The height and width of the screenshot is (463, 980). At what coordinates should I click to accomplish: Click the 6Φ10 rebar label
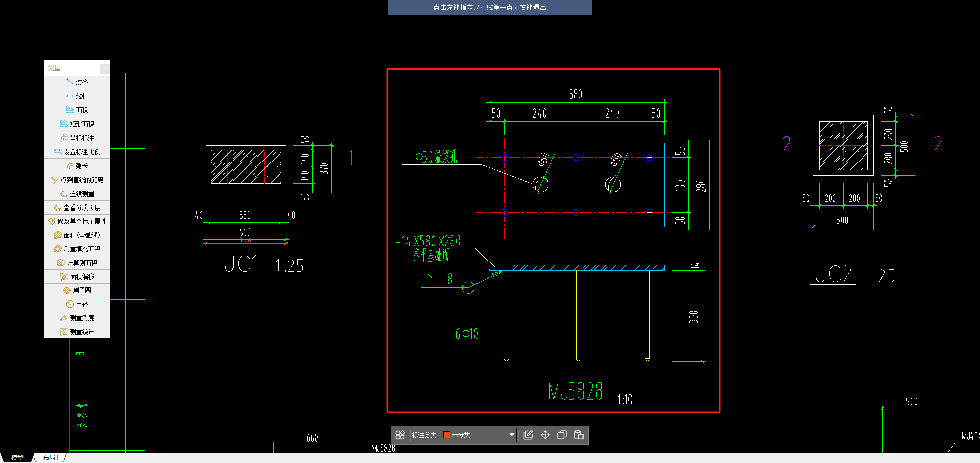[x=466, y=334]
